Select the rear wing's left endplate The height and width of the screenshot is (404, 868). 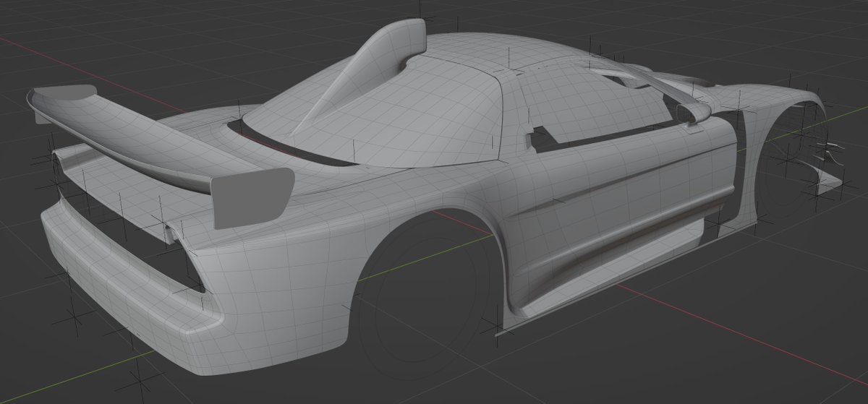click(x=65, y=93)
